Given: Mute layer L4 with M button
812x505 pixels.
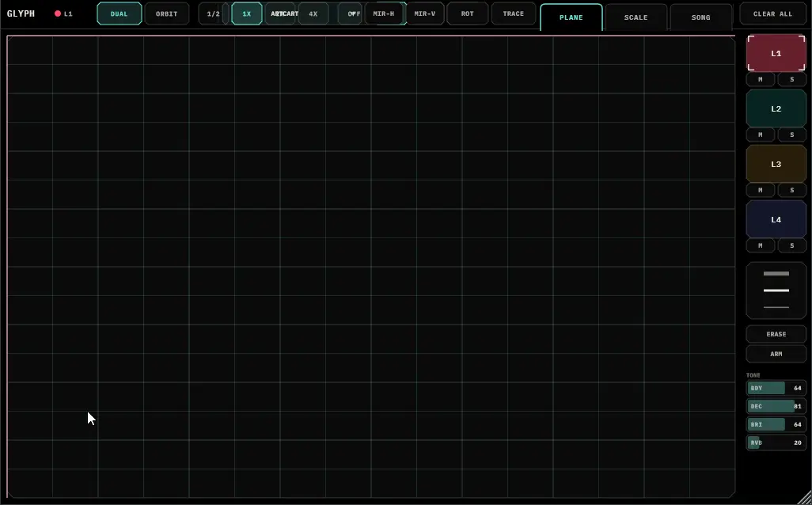Looking at the screenshot, I should [x=761, y=245].
